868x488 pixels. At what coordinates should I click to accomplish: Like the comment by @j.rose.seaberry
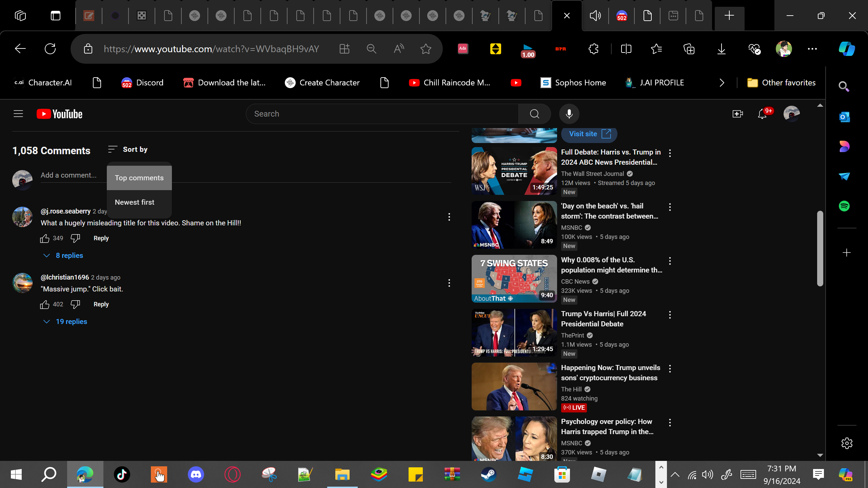(45, 238)
